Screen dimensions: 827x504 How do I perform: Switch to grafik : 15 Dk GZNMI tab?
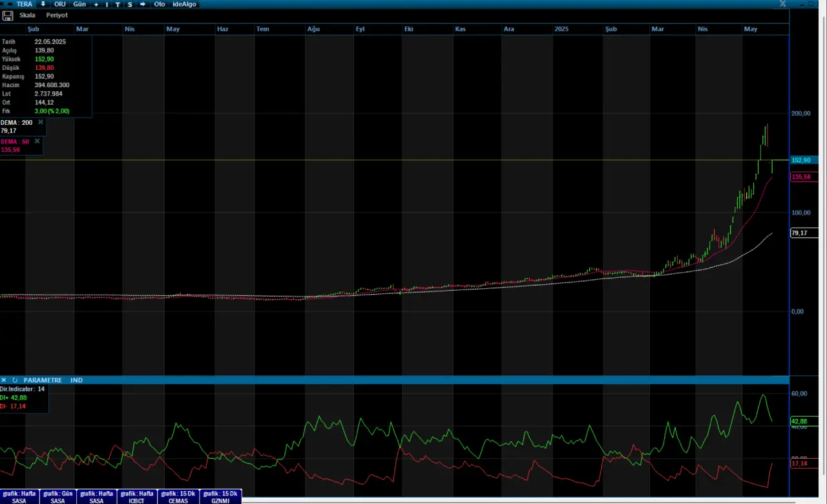click(x=220, y=497)
